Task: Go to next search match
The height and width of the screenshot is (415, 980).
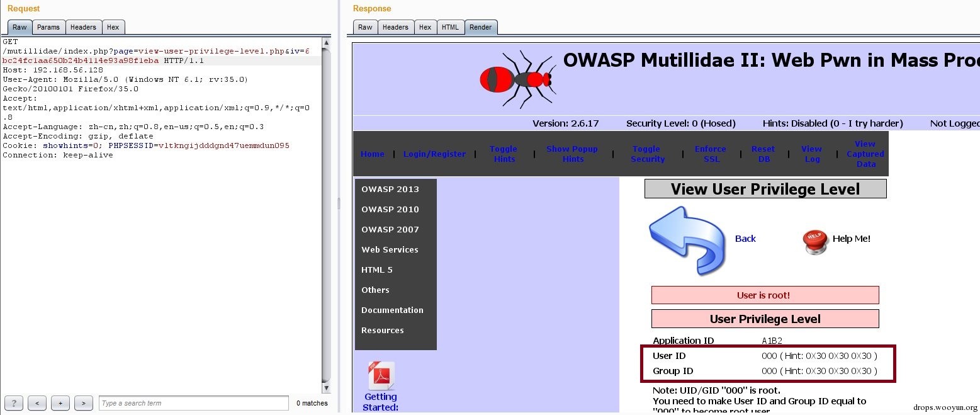Action: [84, 403]
